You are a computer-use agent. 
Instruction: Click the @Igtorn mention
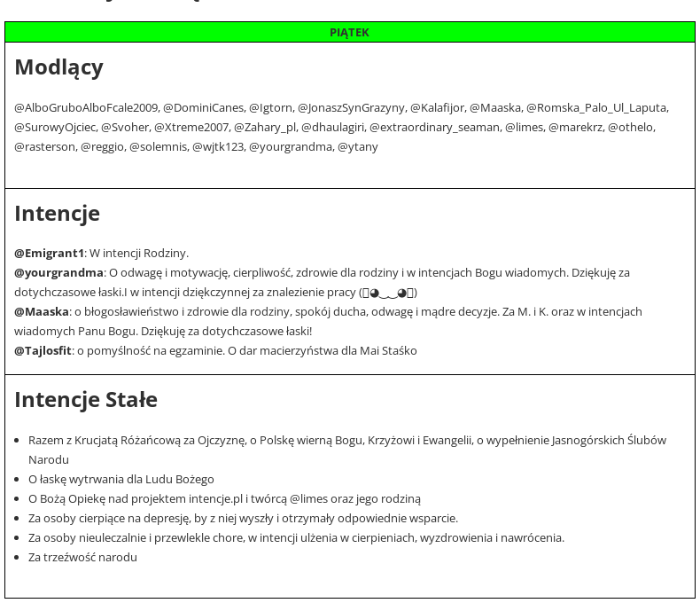click(x=270, y=108)
